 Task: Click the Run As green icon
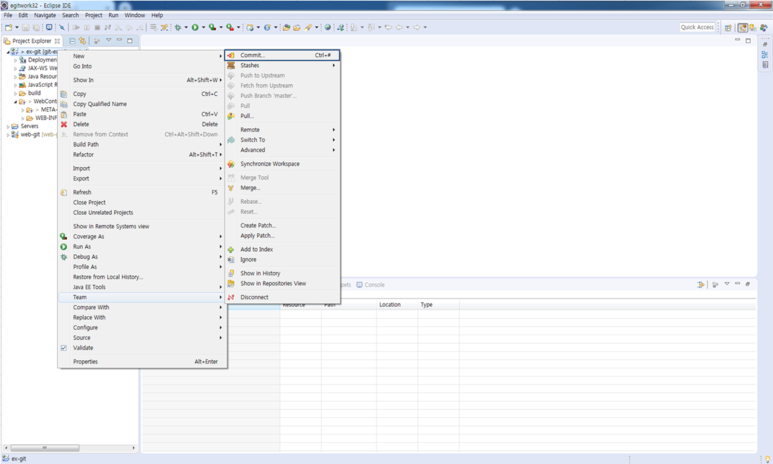(64, 247)
